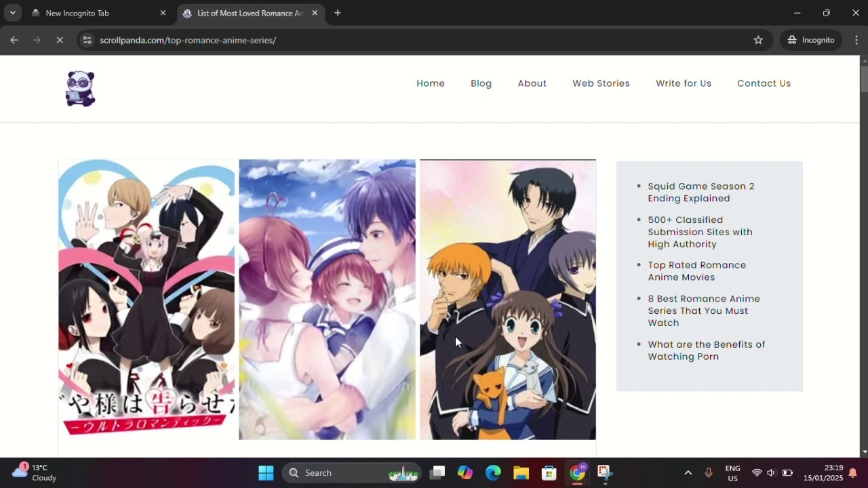Click the Kaguya-sama anime poster image
Screen dimensions: 868x488
pos(146,300)
